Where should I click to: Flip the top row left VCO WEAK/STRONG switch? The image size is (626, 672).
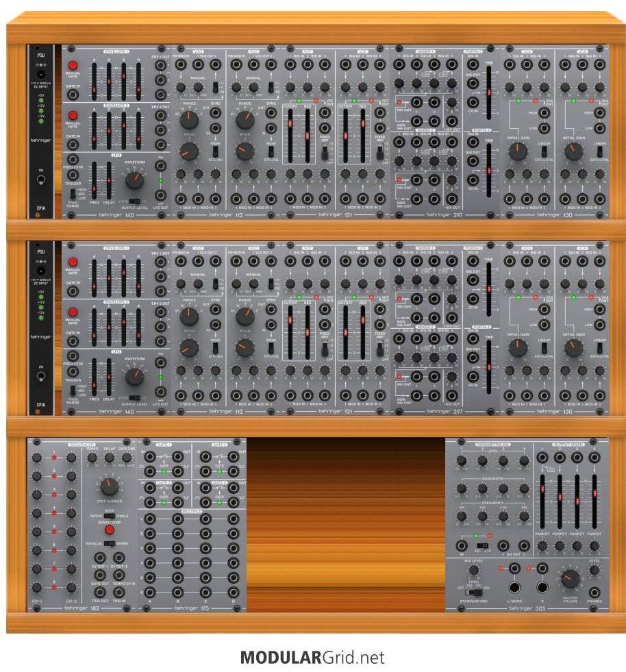(x=216, y=151)
